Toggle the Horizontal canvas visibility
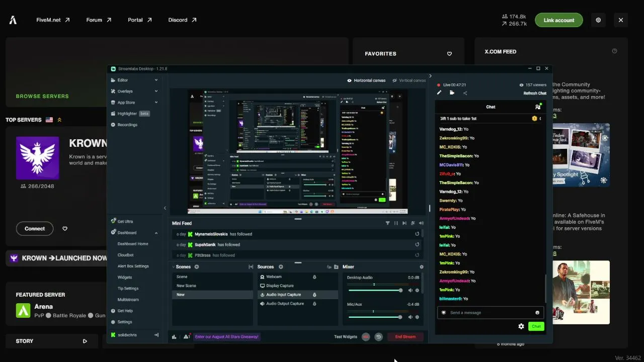The width and height of the screenshot is (644, 362). (349, 80)
